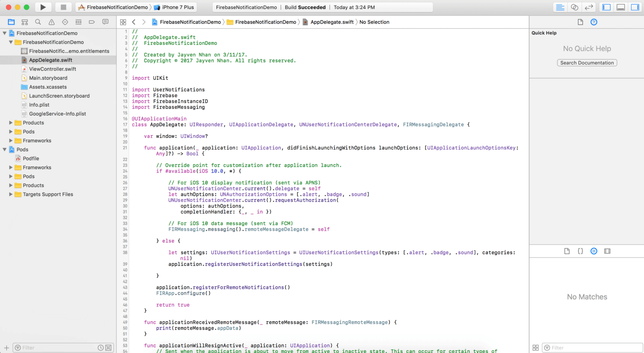
Task: Go back in editor history
Action: tap(134, 22)
